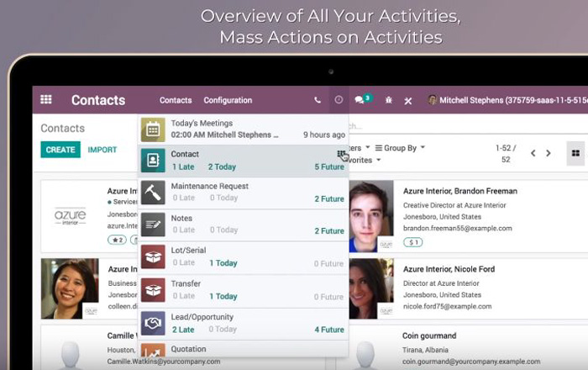Show Transfer 1 Today activities

coord(223,297)
